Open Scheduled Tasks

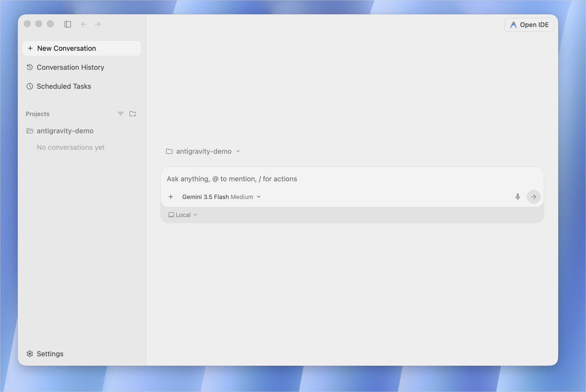(x=81, y=86)
